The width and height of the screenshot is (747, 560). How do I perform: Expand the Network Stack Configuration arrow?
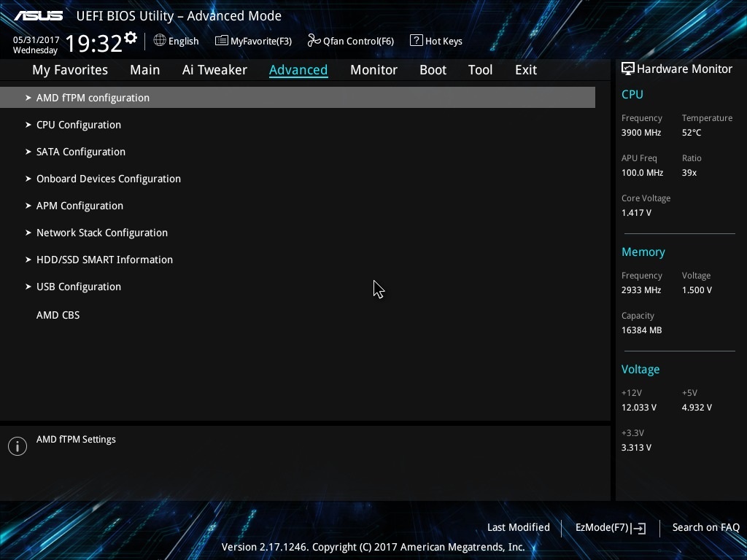(28, 233)
